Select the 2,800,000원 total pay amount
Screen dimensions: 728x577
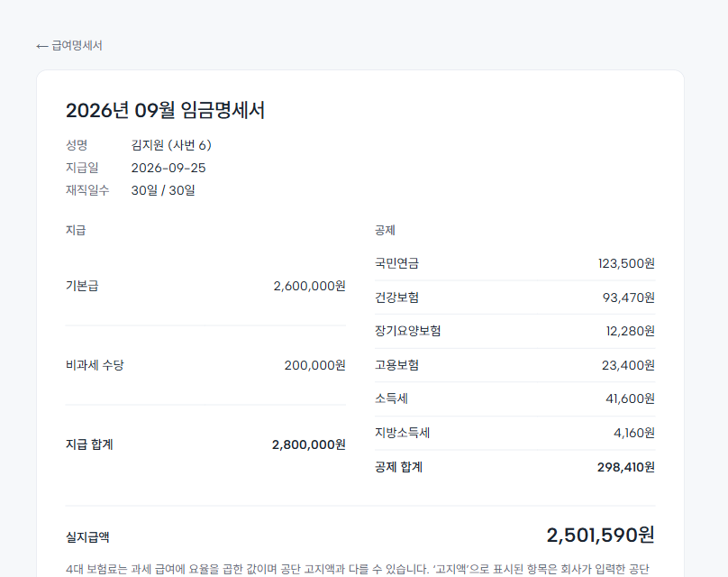[309, 444]
